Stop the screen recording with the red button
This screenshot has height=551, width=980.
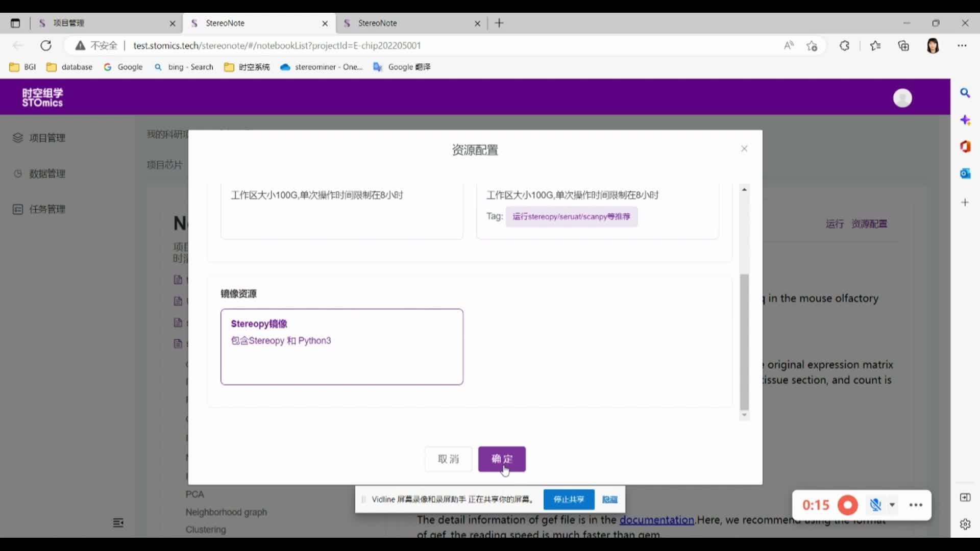(848, 505)
